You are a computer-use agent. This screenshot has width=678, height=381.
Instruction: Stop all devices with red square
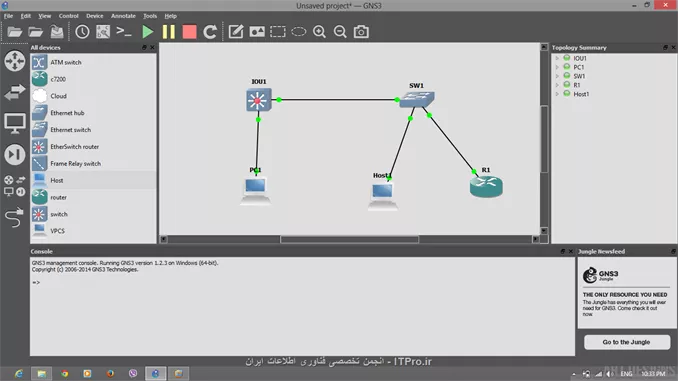(189, 32)
